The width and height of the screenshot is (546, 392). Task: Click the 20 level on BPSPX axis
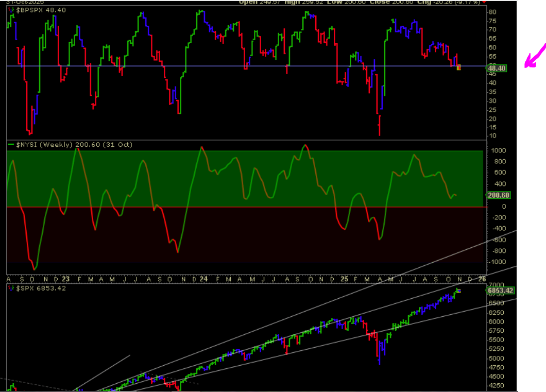pyautogui.click(x=492, y=118)
